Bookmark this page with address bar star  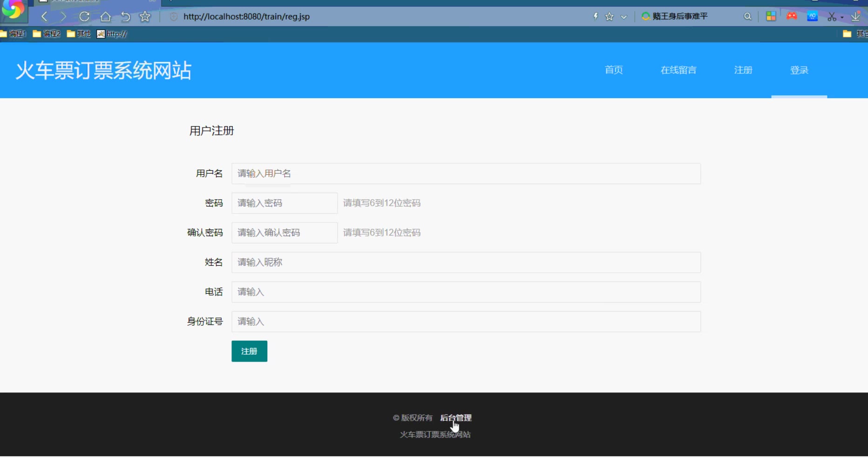click(x=610, y=17)
